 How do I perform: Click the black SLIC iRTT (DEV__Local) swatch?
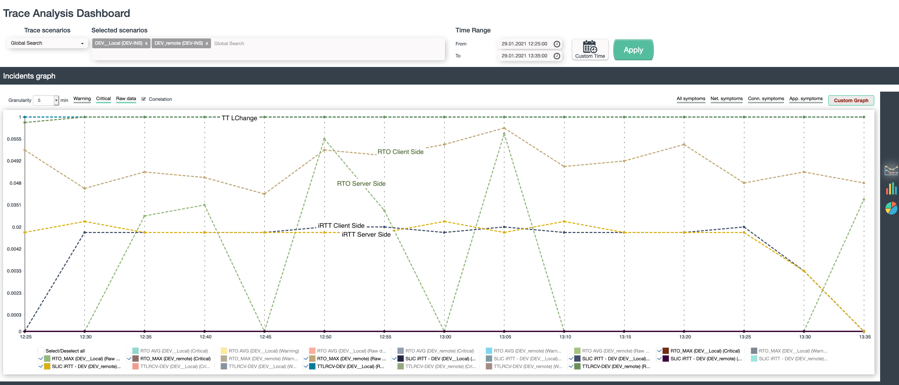tap(400, 358)
